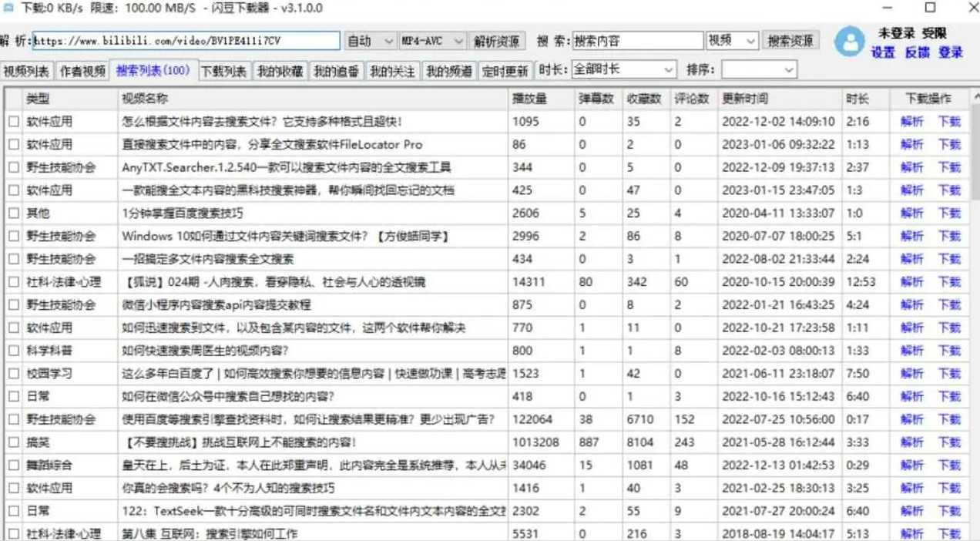The height and width of the screenshot is (541, 980).
Task: Tick checkbox for Windows 10 file search row
Action: click(14, 237)
